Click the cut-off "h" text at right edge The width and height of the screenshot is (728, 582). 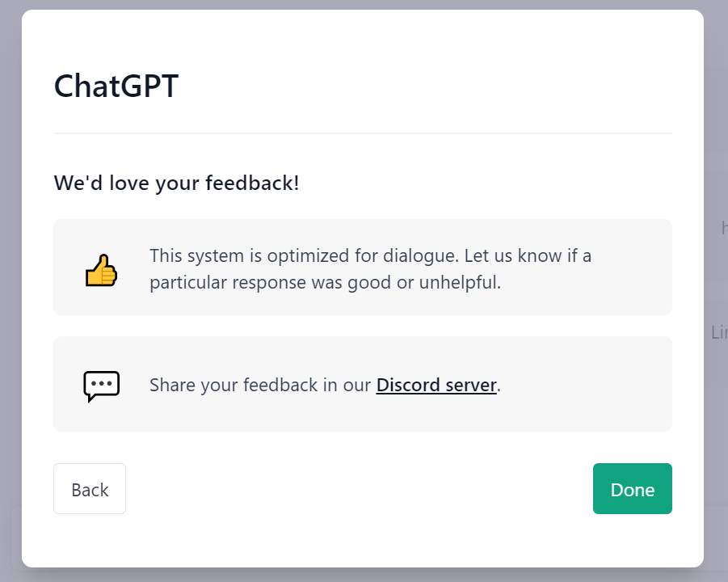(724, 228)
